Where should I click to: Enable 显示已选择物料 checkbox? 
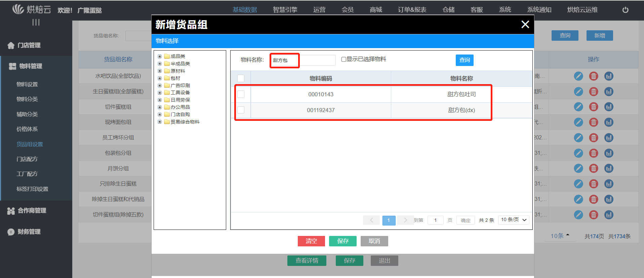click(344, 59)
